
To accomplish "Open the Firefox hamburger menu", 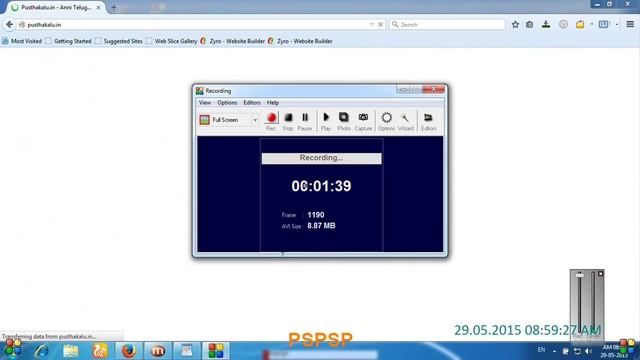I will point(630,24).
